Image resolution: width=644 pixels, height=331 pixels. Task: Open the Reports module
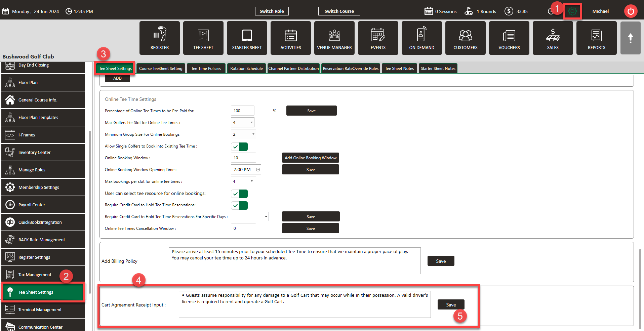[596, 38]
